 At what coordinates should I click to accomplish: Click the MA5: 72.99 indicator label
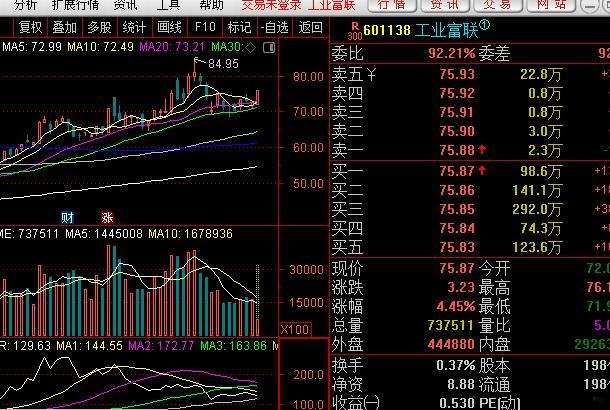pyautogui.click(x=32, y=47)
